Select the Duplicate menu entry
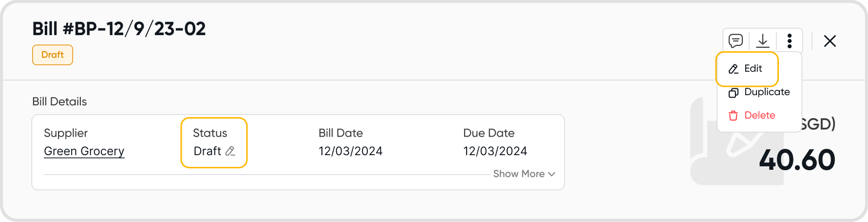The image size is (868, 222). point(767,92)
